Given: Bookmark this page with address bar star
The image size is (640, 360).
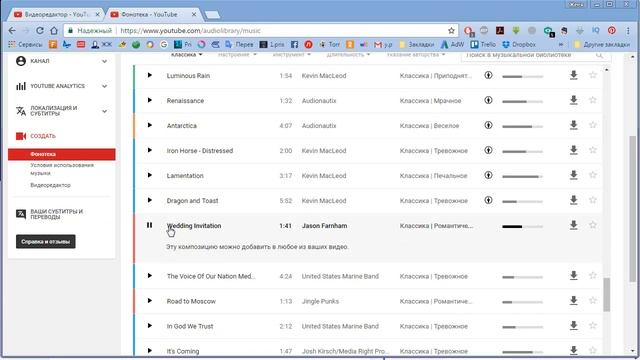Looking at the screenshot, I should point(451,31).
